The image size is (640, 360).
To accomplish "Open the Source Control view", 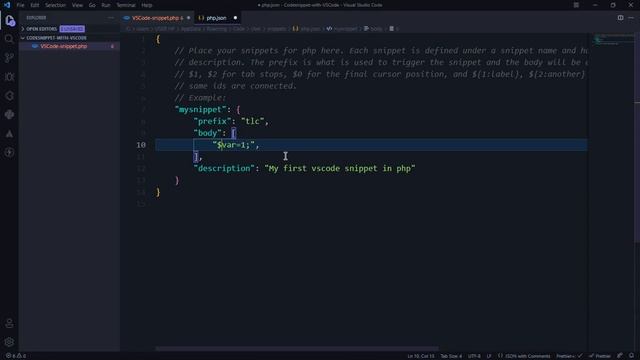I will point(9,58).
